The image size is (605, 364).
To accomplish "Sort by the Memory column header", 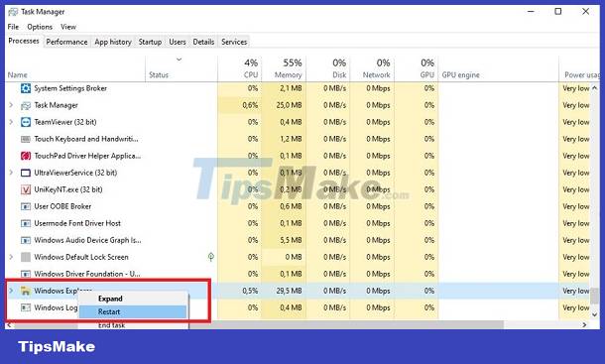I will coord(289,75).
